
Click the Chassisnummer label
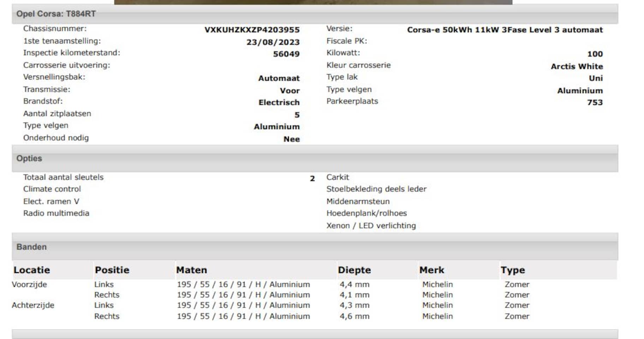pyautogui.click(x=55, y=29)
